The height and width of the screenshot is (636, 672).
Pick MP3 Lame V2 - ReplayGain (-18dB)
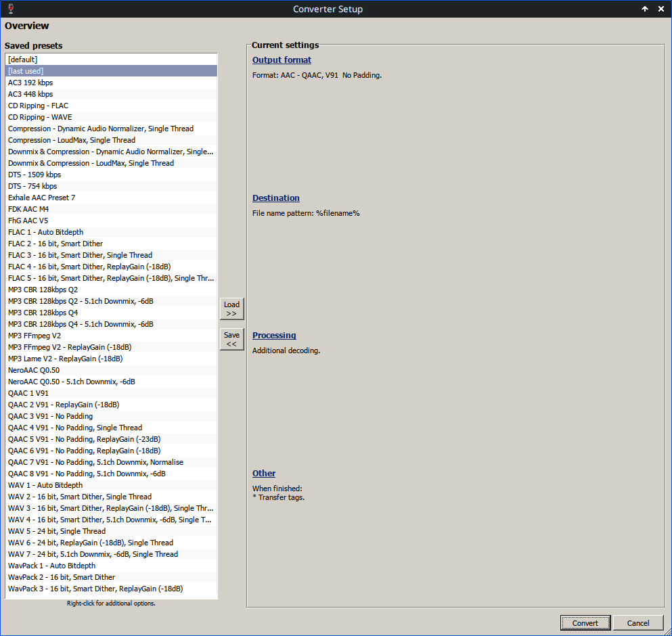(x=111, y=359)
